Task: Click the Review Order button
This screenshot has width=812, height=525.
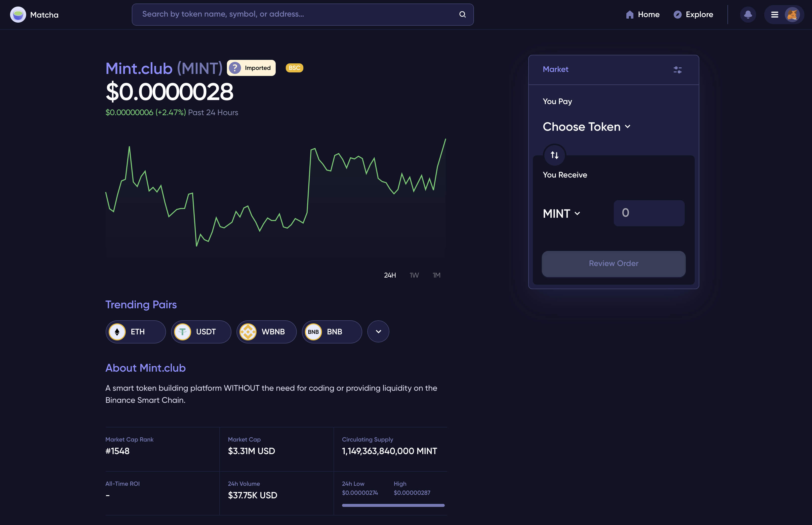Action: click(614, 264)
